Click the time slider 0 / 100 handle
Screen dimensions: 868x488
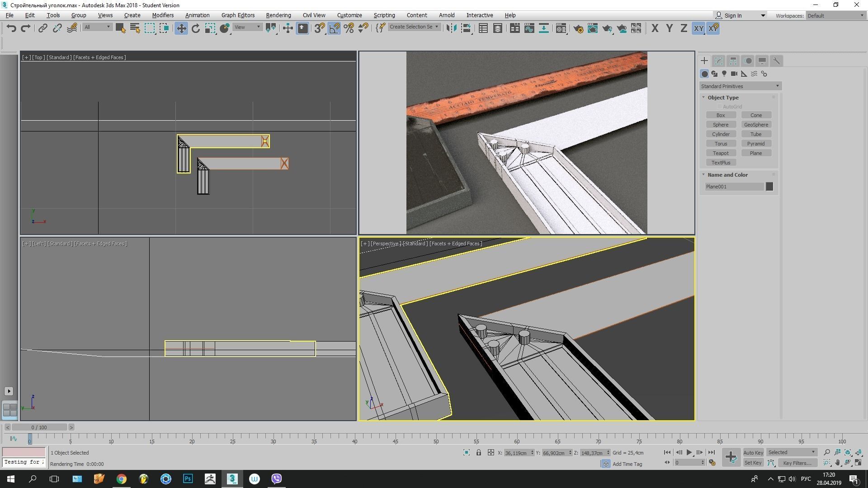[x=39, y=427]
